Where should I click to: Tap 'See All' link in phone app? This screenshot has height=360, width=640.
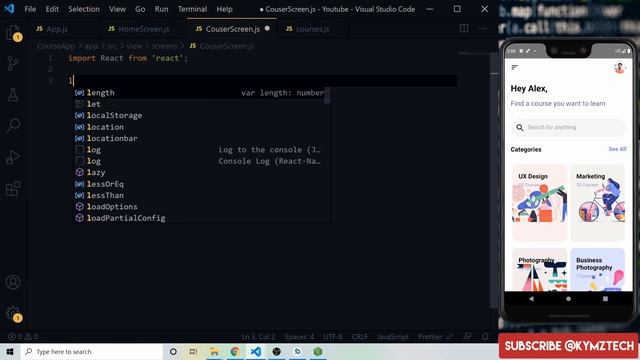click(617, 149)
